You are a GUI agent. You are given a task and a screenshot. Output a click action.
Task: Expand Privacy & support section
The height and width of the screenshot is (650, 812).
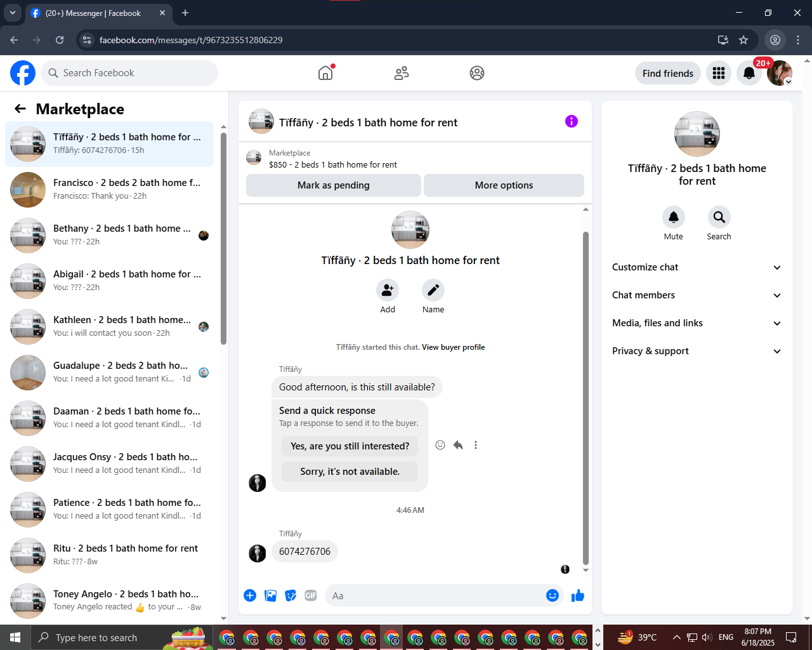click(697, 351)
